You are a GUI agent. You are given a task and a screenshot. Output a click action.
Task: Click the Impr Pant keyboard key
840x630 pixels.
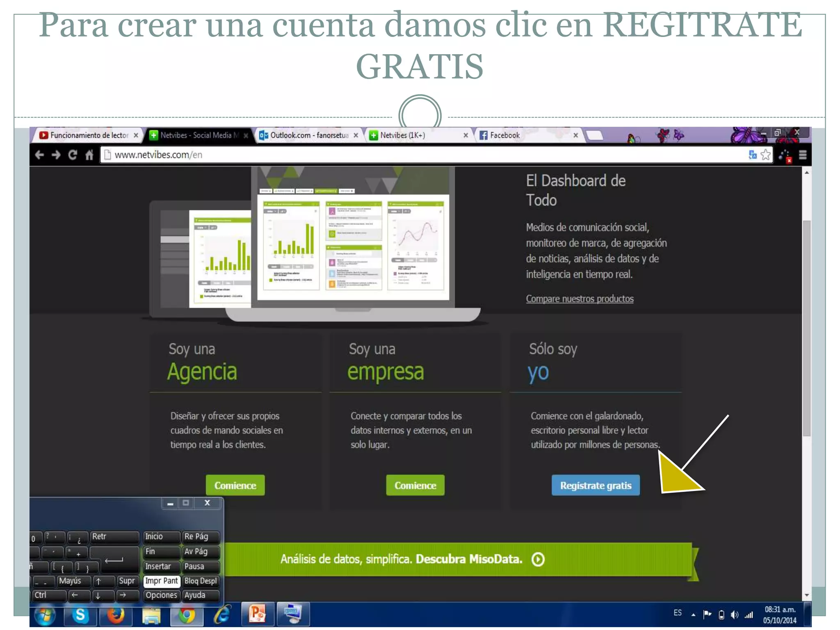162,581
